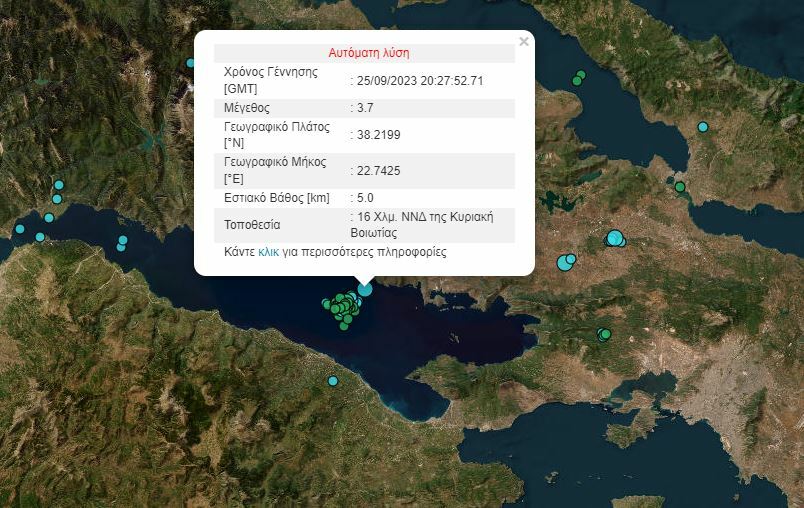Click the cyan marker at the far left map edge
804x508 pixels.
point(19,229)
